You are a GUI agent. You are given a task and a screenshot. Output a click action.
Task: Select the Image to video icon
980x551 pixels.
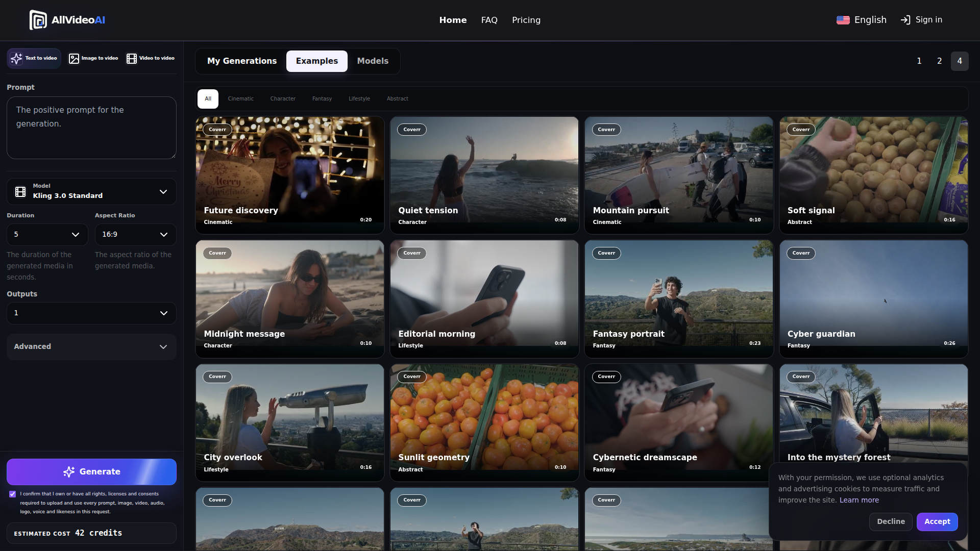(x=74, y=59)
